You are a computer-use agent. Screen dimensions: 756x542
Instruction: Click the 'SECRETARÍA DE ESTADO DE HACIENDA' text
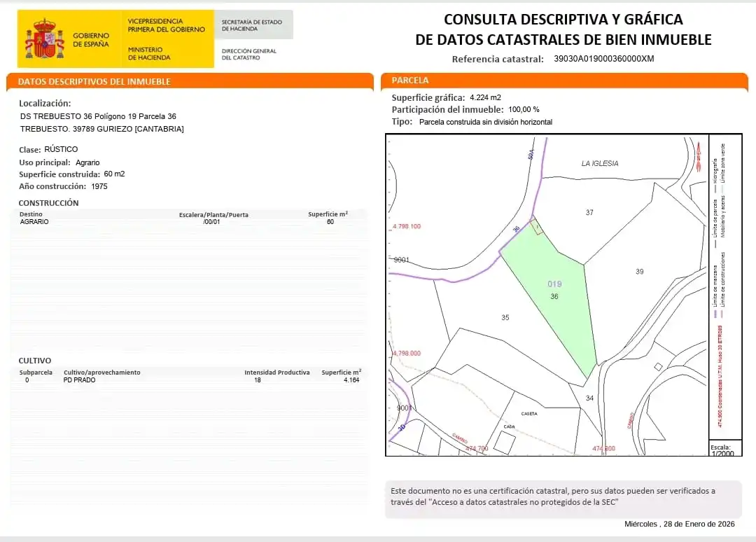pos(252,25)
